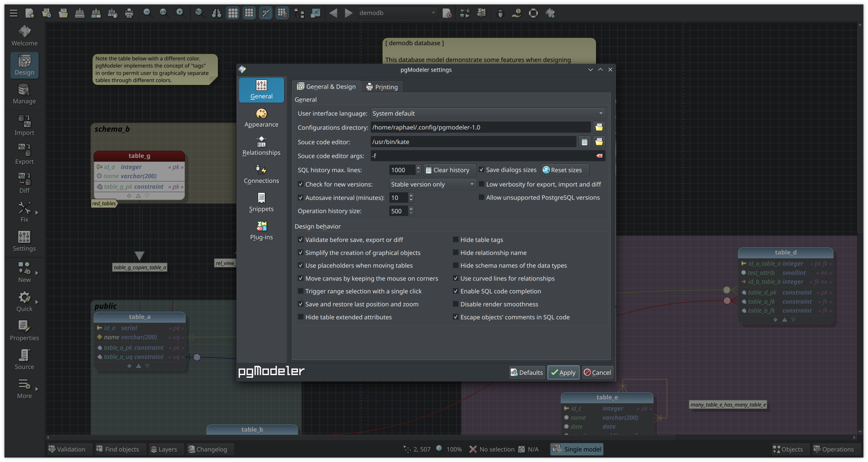Open User interface language dropdown
Screen dimensions: 868x462
(488, 114)
